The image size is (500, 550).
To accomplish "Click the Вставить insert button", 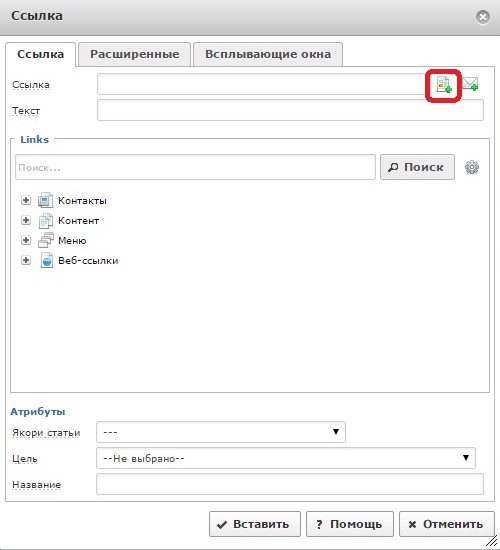I will 255,524.
